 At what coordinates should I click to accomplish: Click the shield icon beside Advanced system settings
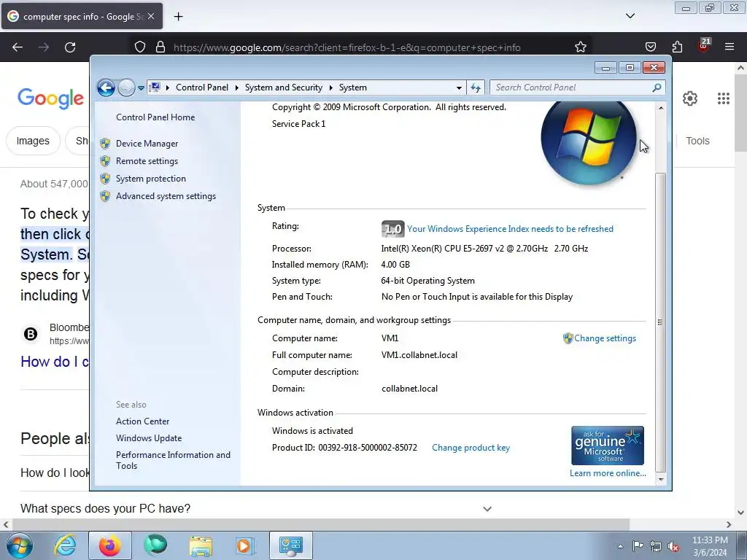click(105, 196)
